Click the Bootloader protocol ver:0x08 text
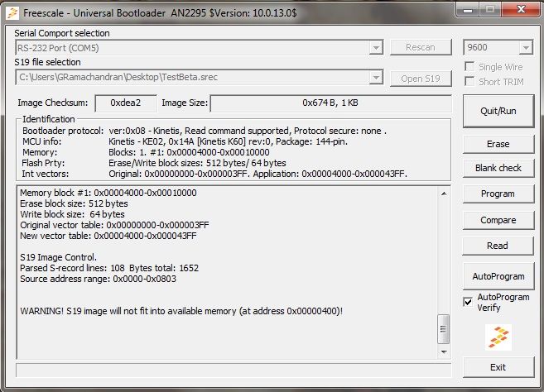The image size is (544, 392). point(248,131)
